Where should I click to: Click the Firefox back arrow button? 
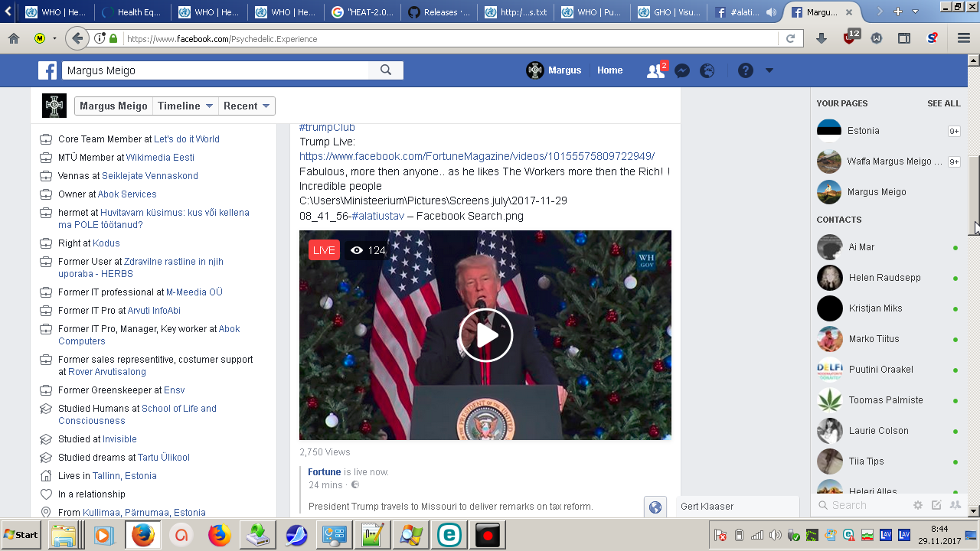point(77,38)
